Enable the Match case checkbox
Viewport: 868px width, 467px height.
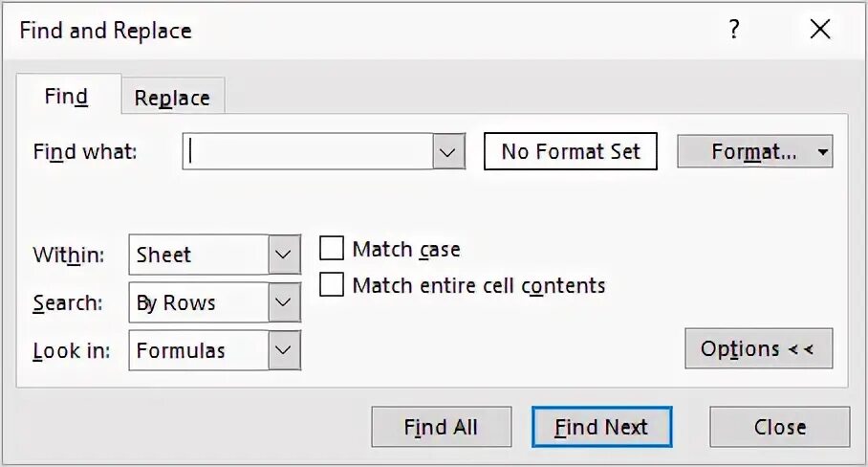[x=332, y=250]
